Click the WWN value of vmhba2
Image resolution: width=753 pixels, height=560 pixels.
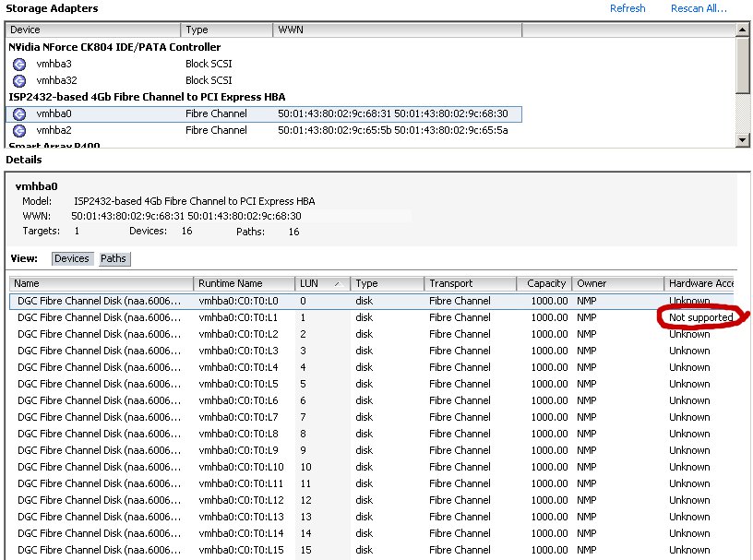click(392, 131)
